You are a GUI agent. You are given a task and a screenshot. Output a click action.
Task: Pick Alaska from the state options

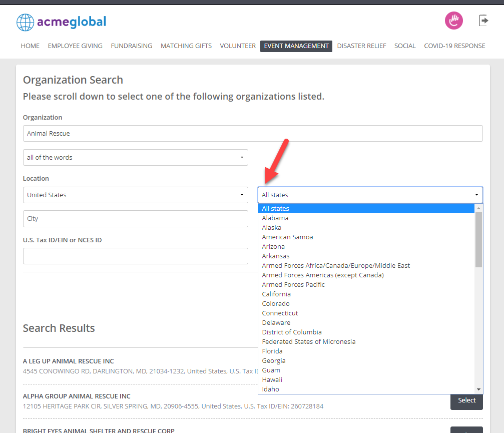pos(272,228)
